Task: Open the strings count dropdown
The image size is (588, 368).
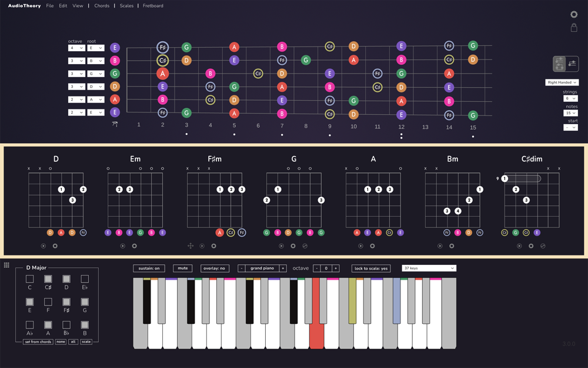Action: coord(570,98)
